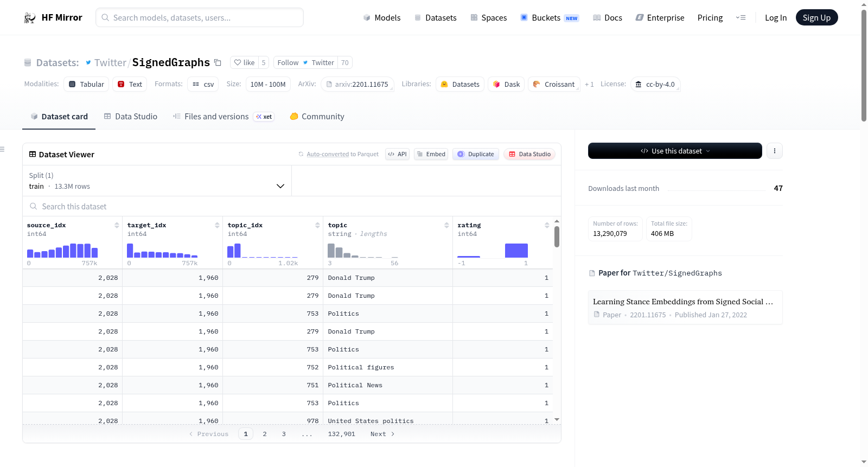Select the Text modality tag
This screenshot has width=868, height=467.
130,84
